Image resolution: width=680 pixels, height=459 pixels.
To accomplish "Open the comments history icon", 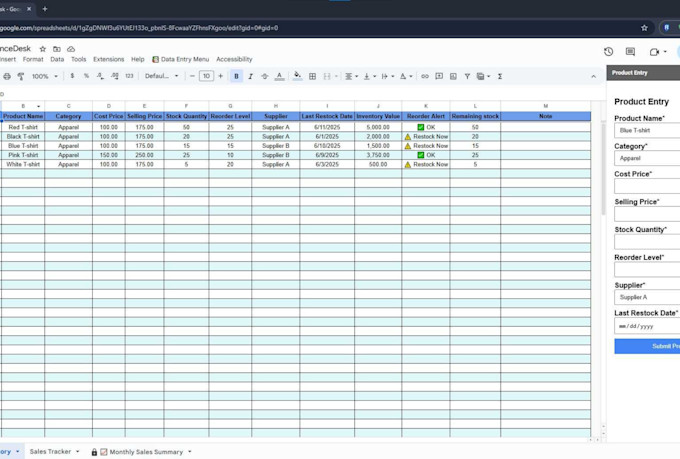I will pyautogui.click(x=630, y=52).
